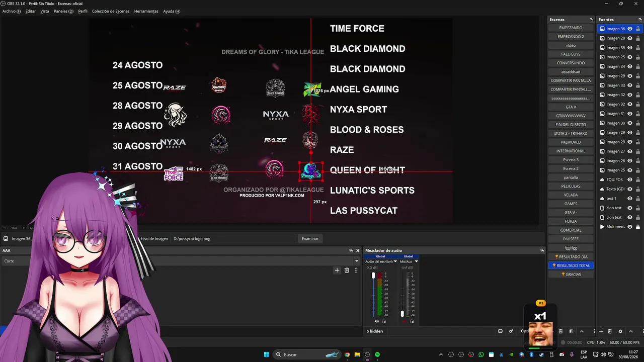Select the GRACIAS scene

coord(571,274)
